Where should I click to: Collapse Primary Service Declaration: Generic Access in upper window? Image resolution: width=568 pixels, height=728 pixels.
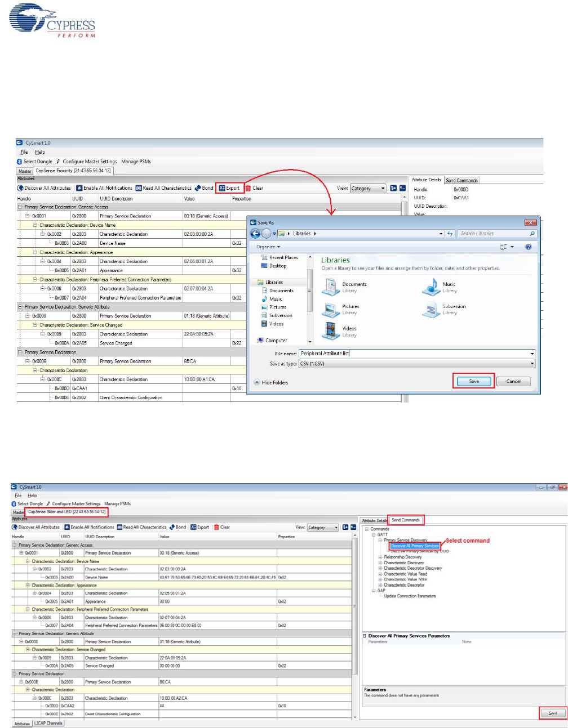(x=20, y=207)
